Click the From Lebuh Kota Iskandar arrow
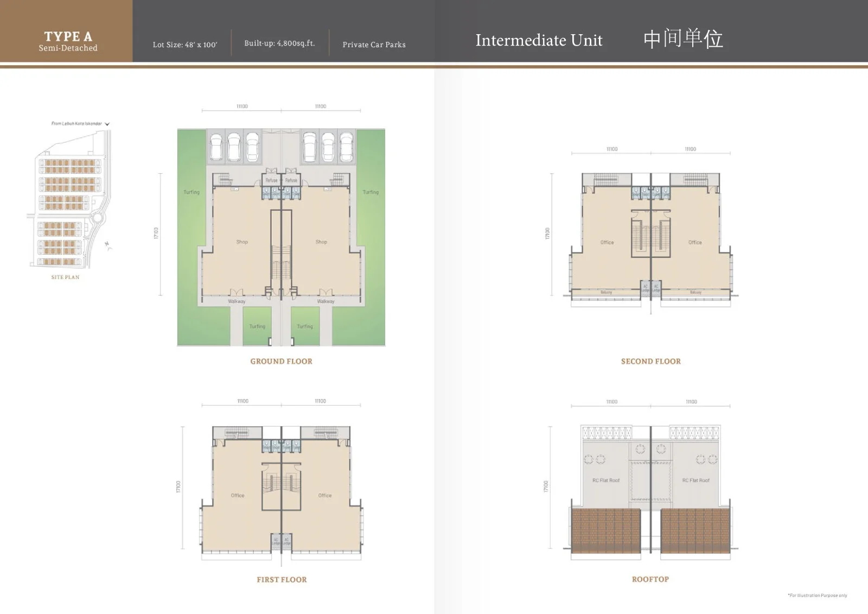Image resolution: width=868 pixels, height=614 pixels. coord(107,124)
